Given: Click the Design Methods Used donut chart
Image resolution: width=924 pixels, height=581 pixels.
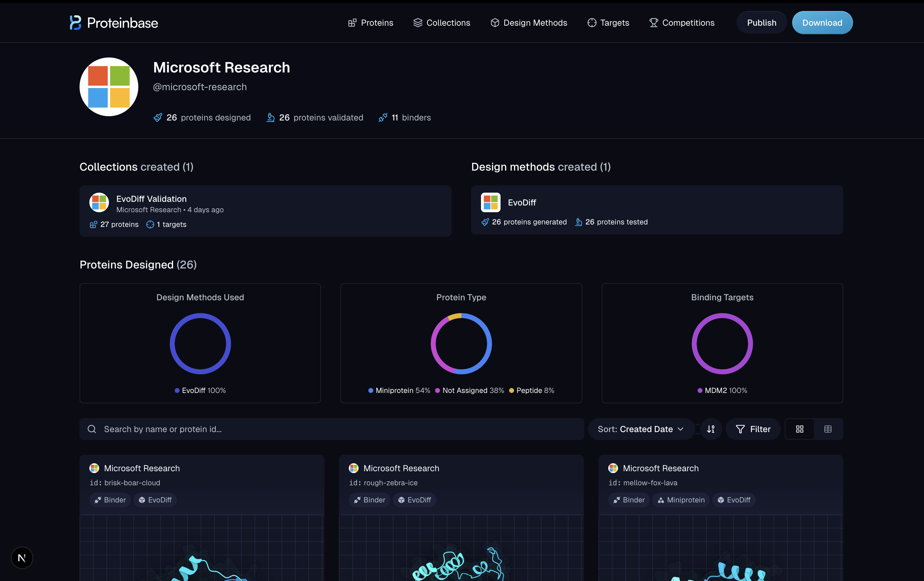Looking at the screenshot, I should [x=200, y=344].
